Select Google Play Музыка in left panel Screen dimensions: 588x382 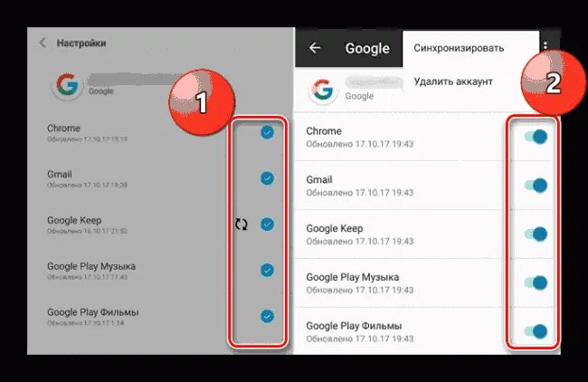coord(91,266)
